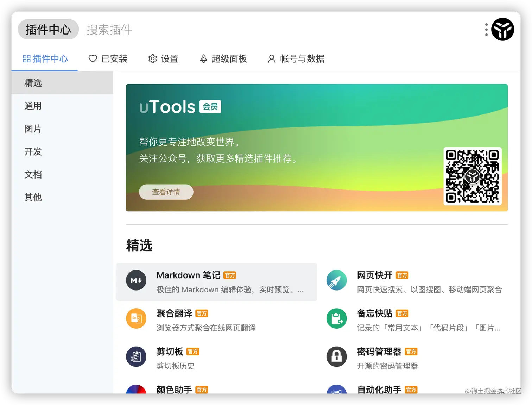
Task: Switch to the 开发 category
Action: pyautogui.click(x=33, y=152)
